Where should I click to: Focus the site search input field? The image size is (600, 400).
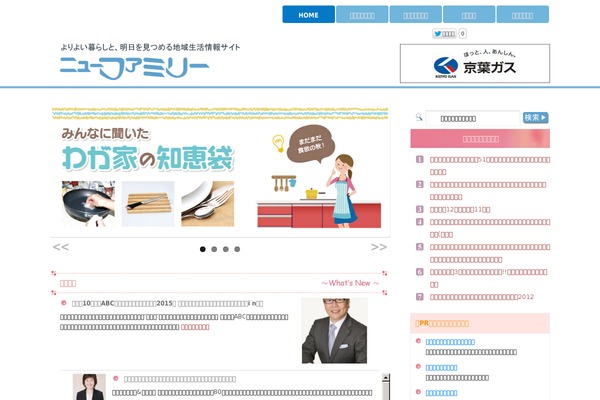473,118
